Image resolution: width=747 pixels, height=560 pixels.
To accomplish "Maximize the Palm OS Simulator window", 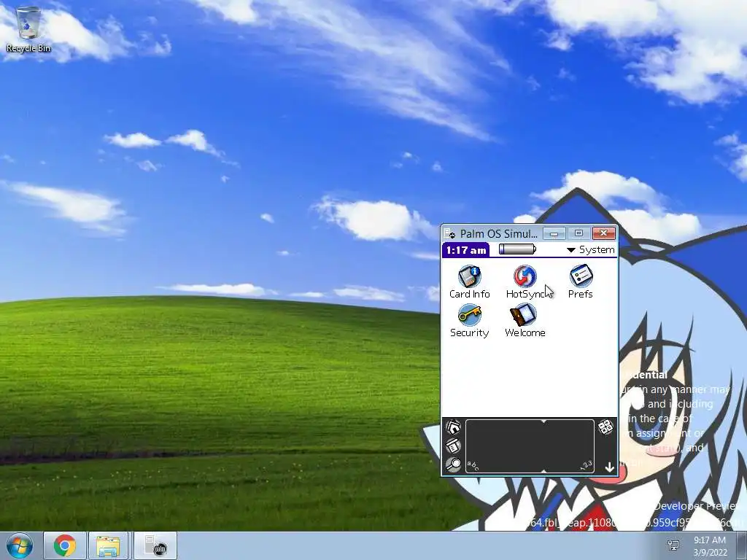I will click(x=578, y=233).
